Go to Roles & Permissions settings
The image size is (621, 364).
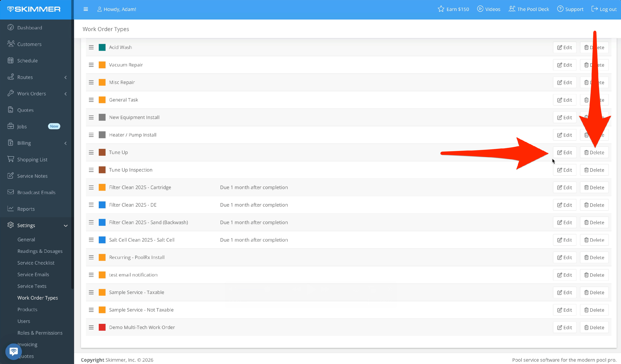click(40, 333)
